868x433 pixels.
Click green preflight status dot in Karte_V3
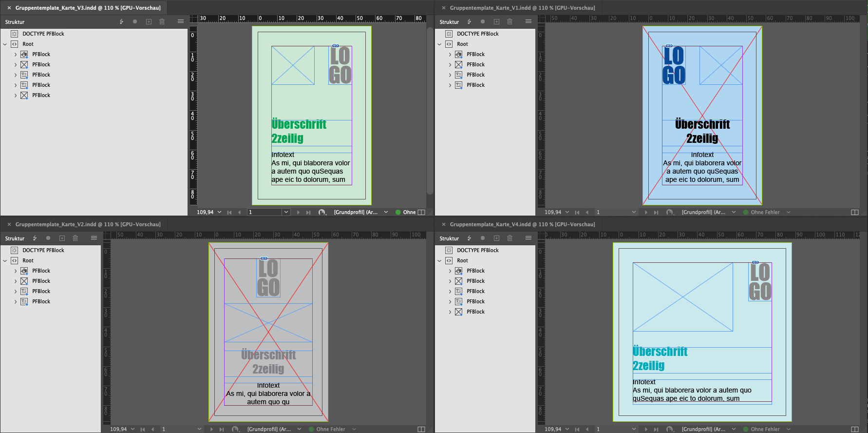click(398, 212)
